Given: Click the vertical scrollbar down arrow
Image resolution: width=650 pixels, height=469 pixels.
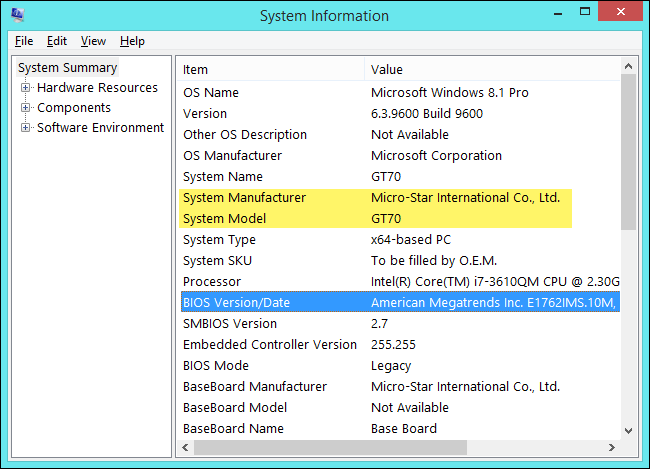Looking at the screenshot, I should pos(628,431).
